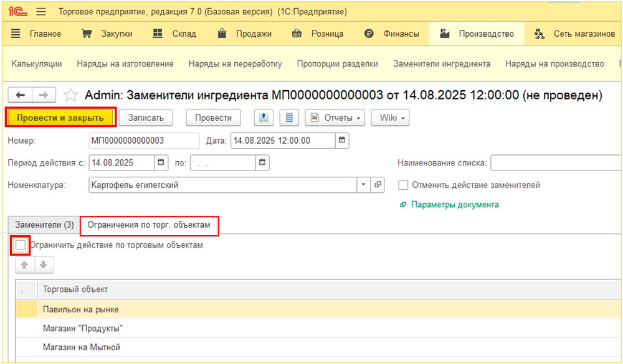Screen dimensions: 623x364
Task: Click the back navigation arrow
Action: pyautogui.click(x=20, y=95)
